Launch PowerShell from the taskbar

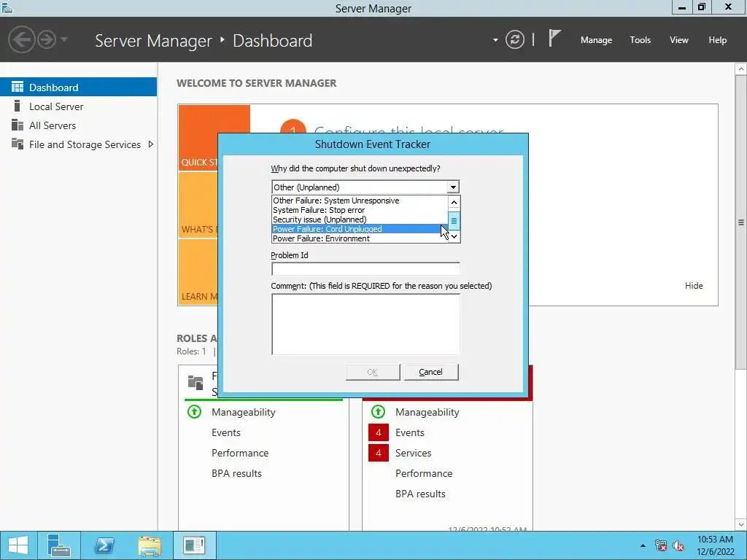point(104,545)
